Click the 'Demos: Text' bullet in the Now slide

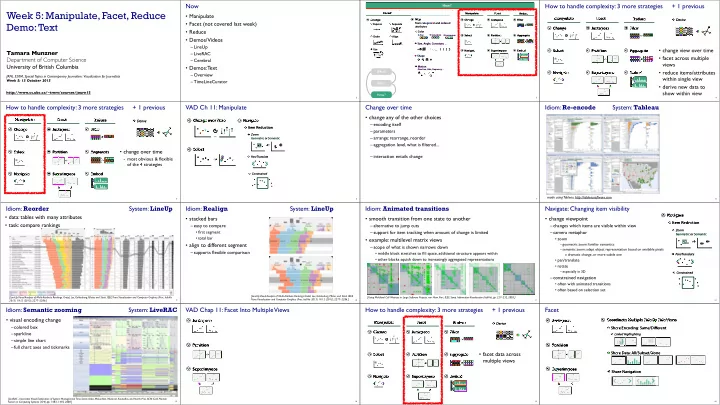point(203,68)
